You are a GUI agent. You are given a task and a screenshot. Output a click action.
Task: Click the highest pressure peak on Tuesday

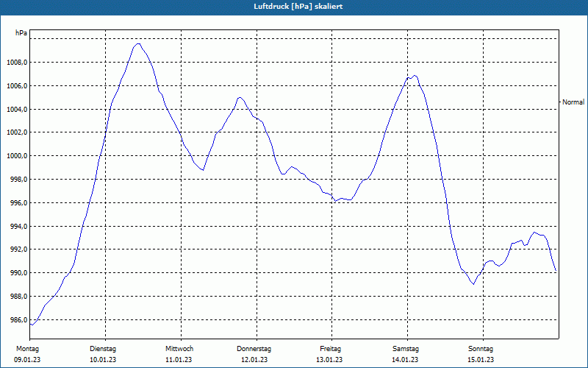click(x=138, y=44)
